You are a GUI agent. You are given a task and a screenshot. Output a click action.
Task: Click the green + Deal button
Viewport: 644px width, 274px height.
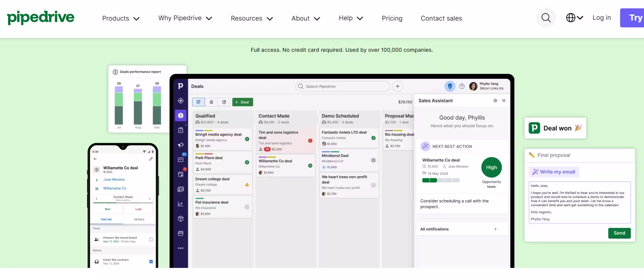(x=243, y=102)
